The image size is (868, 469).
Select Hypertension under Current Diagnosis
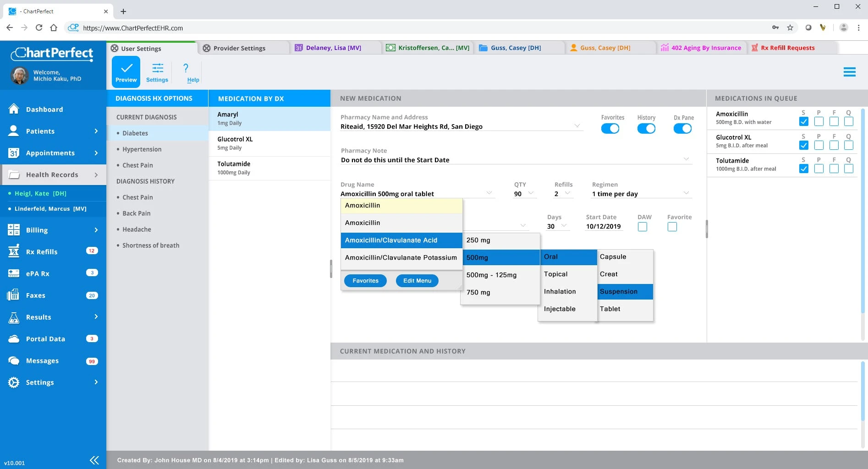point(141,149)
